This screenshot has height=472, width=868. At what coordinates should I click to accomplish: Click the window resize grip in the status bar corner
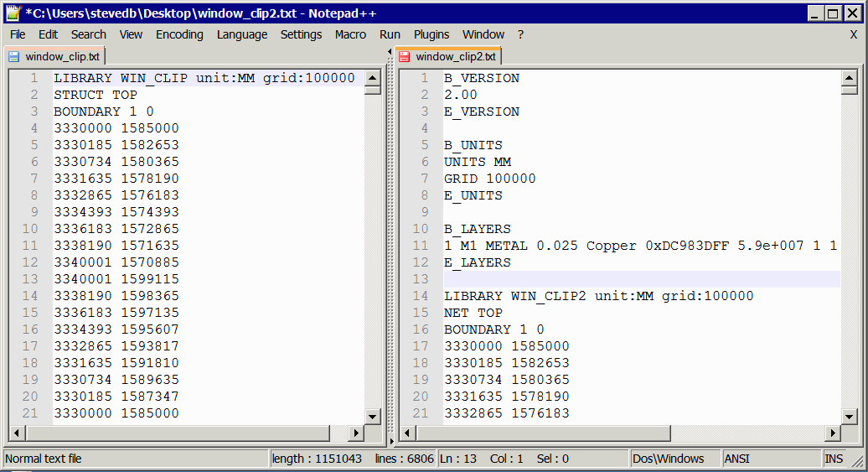[x=857, y=461]
